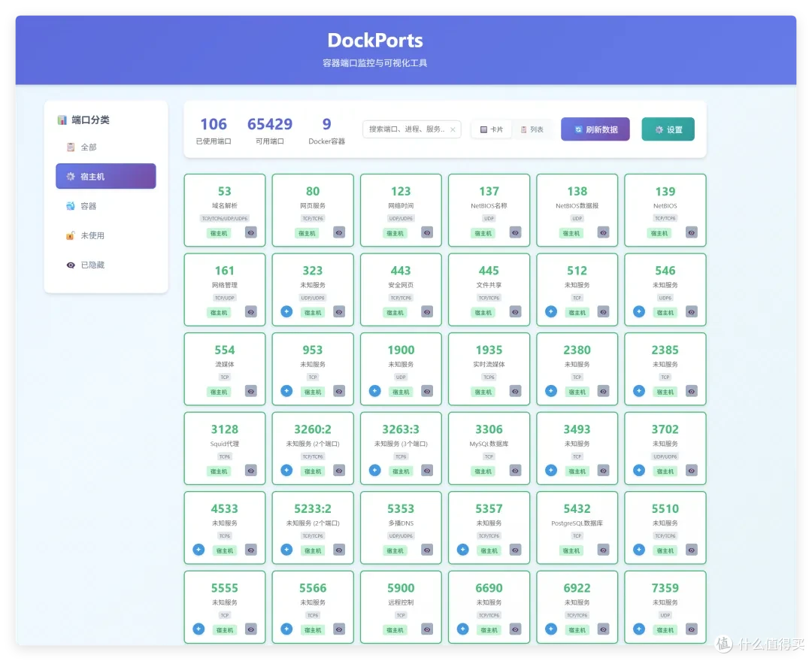This screenshot has height=661, width=812.
Task: Click the 远程控制 label on port 5900
Action: 401,602
